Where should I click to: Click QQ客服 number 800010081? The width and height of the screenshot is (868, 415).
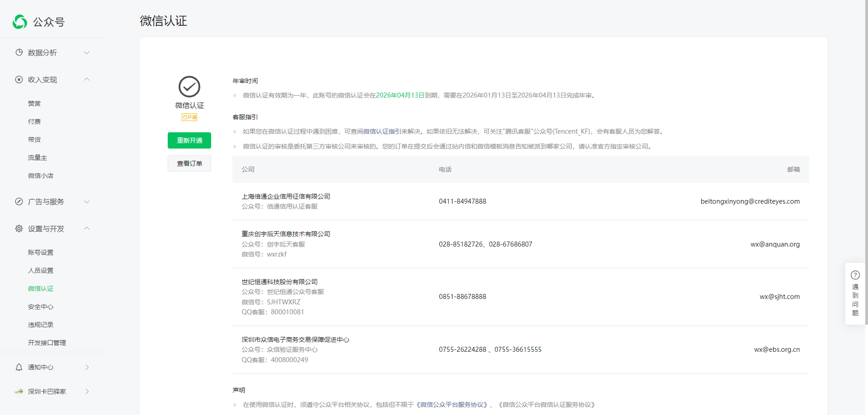tap(288, 312)
